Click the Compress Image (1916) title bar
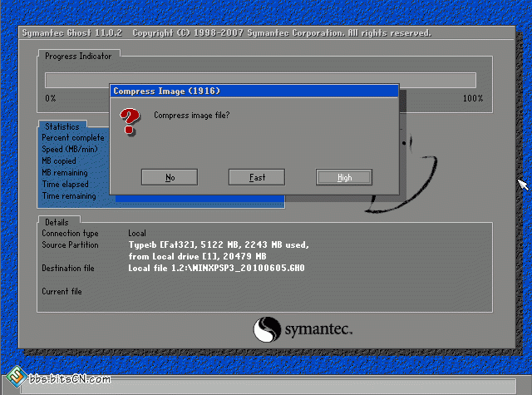Screen dimensions: 532x395 point(254,91)
